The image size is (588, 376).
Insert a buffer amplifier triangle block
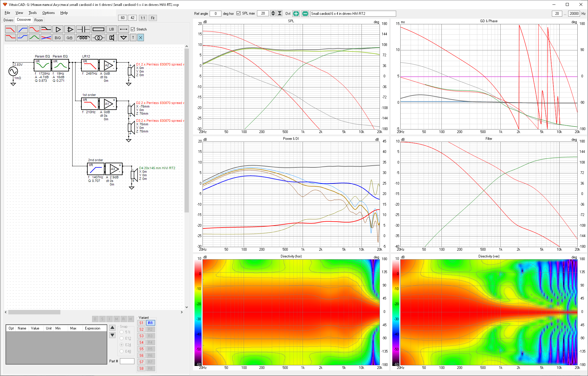point(58,29)
